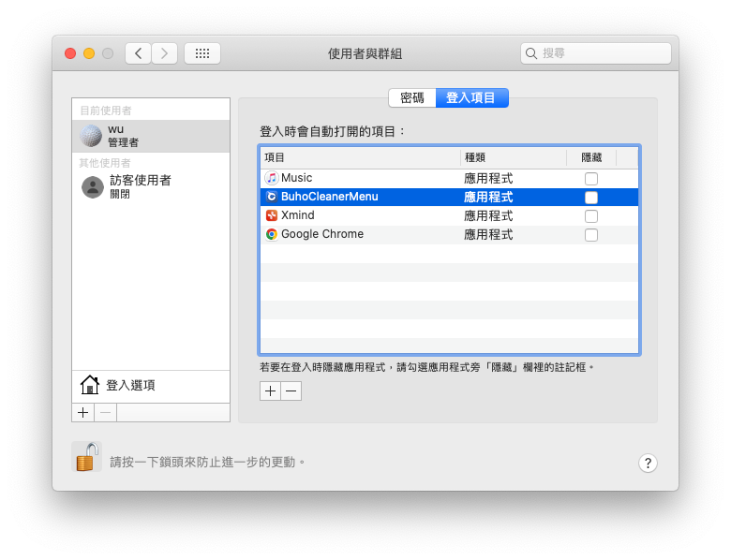Add a new user with plus button

tap(83, 413)
